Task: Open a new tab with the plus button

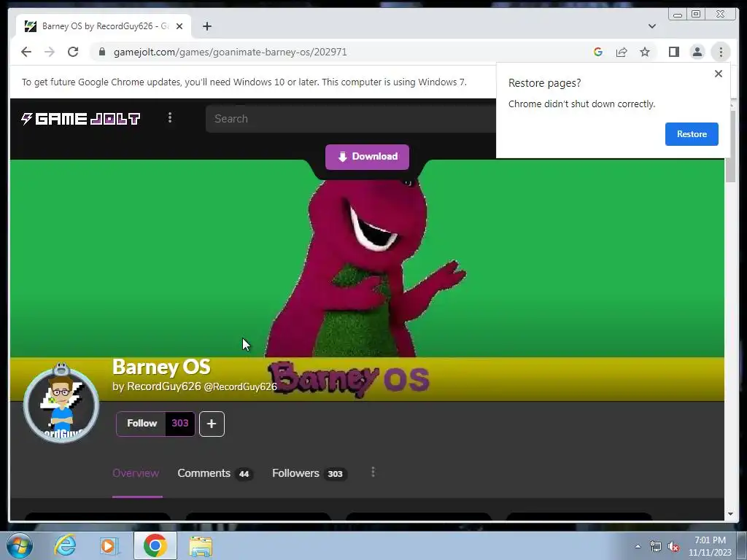Action: click(x=206, y=26)
